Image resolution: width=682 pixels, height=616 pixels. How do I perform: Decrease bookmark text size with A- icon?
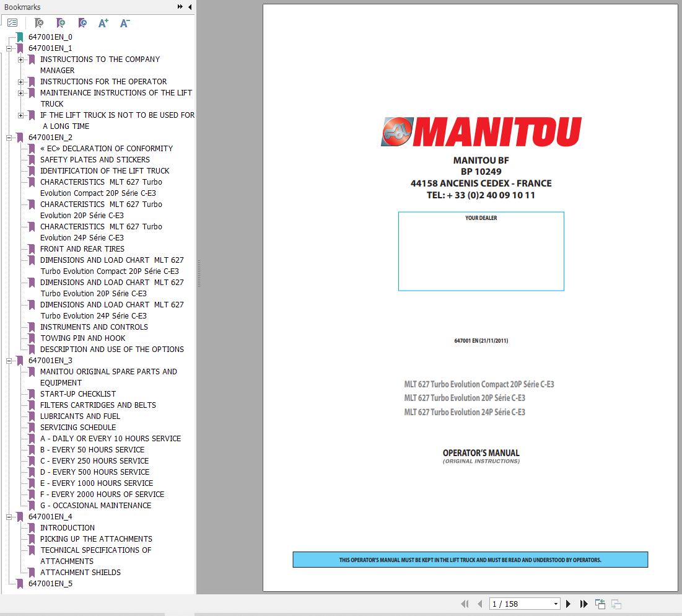click(x=125, y=23)
